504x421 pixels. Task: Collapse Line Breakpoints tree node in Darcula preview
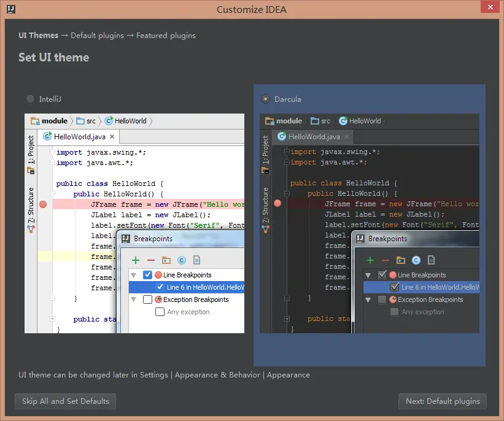368,275
